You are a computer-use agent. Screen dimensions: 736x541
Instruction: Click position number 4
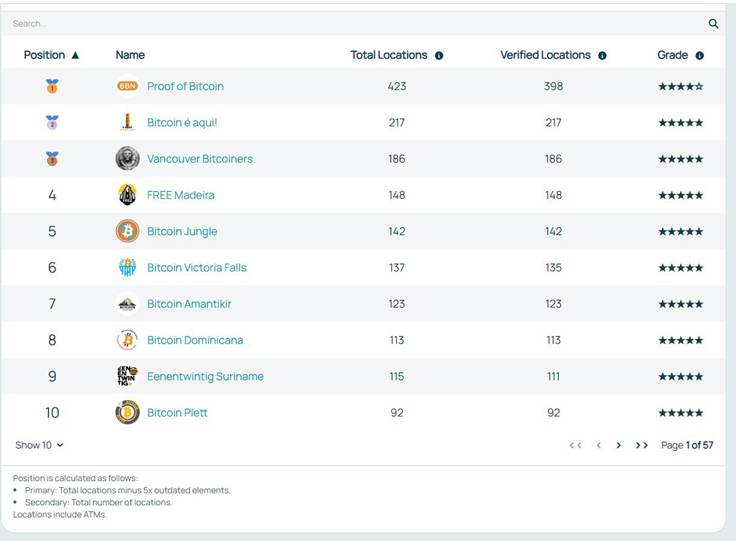52,195
